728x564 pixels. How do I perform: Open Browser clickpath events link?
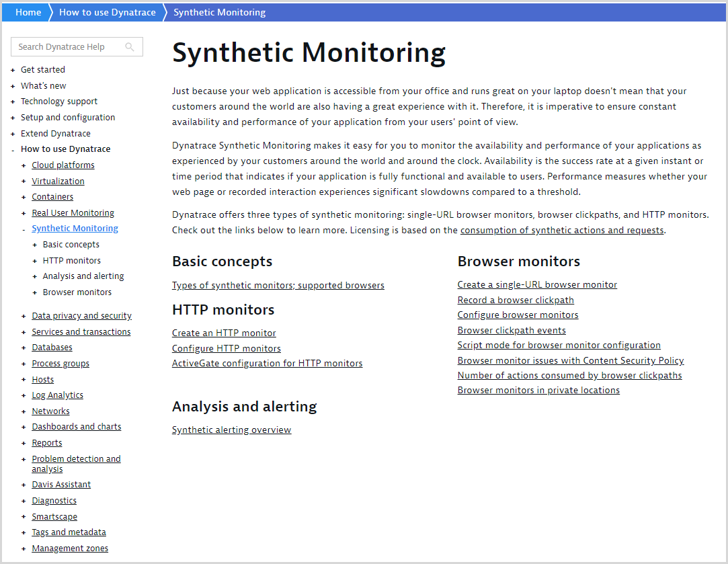tap(512, 331)
